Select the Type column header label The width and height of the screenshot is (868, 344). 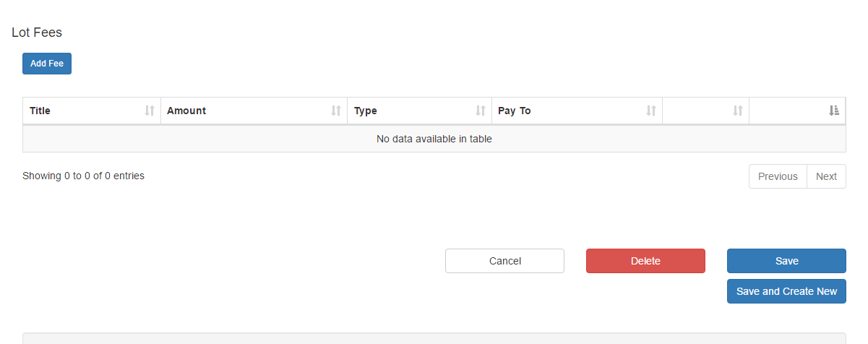(366, 111)
